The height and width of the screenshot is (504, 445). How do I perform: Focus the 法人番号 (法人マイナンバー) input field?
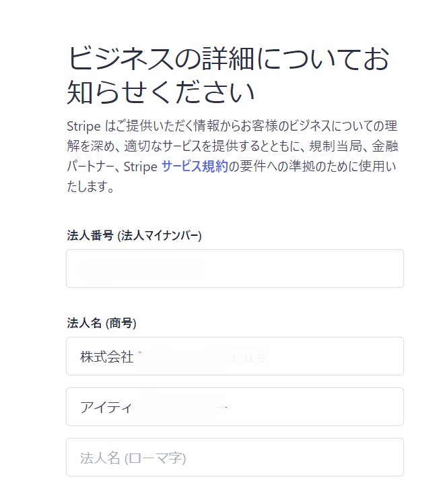click(234, 269)
